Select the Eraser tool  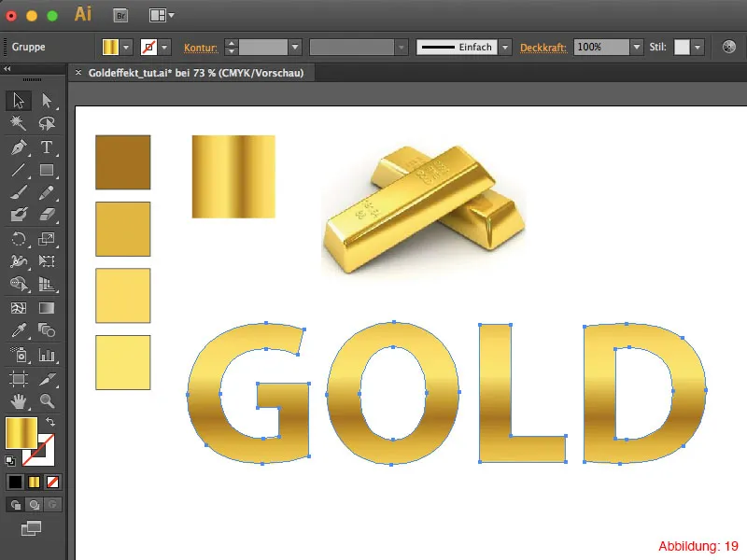pyautogui.click(x=47, y=215)
